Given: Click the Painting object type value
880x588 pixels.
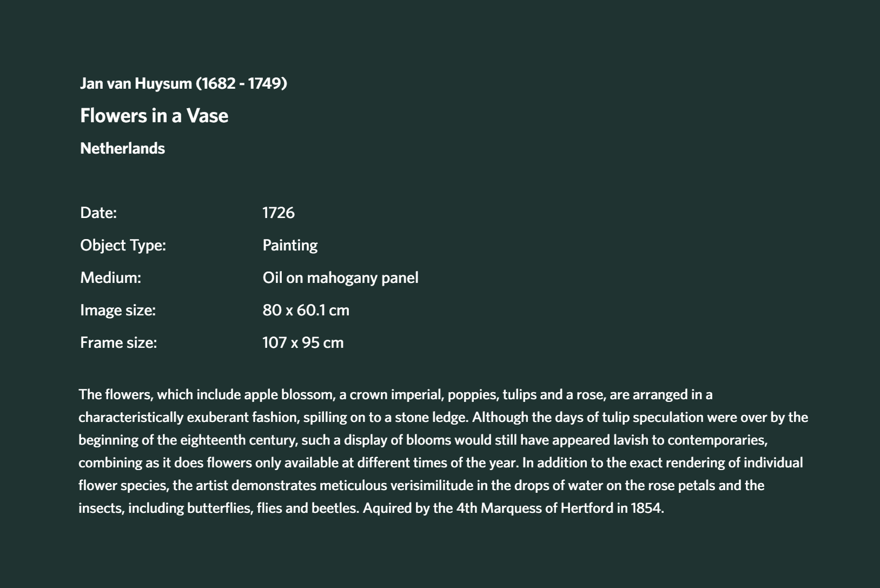Looking at the screenshot, I should click(290, 246).
